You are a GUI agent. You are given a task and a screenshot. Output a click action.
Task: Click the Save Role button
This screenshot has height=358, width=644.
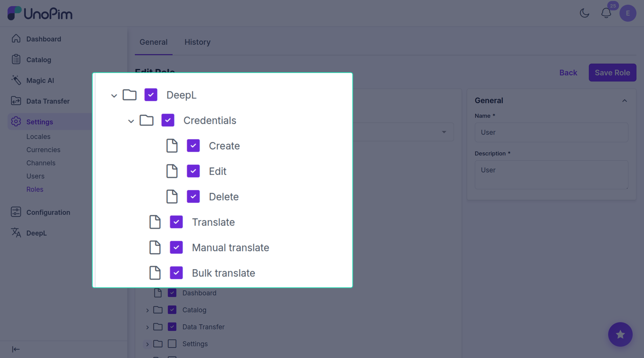(x=612, y=72)
